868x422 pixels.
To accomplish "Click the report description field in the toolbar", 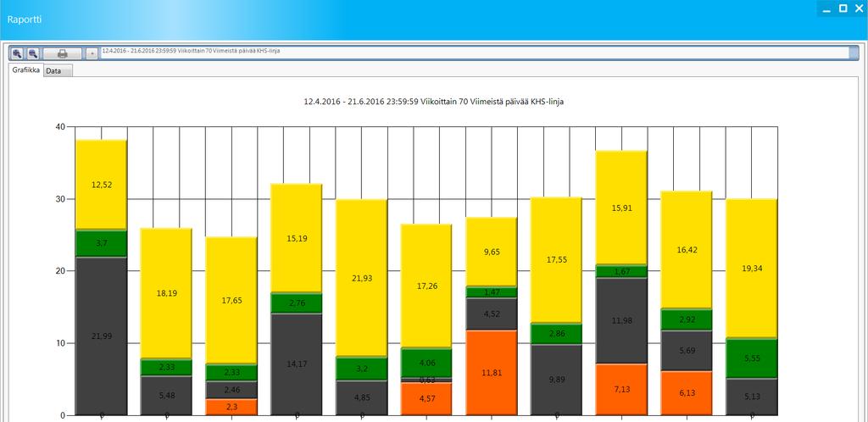I will pyautogui.click(x=476, y=53).
